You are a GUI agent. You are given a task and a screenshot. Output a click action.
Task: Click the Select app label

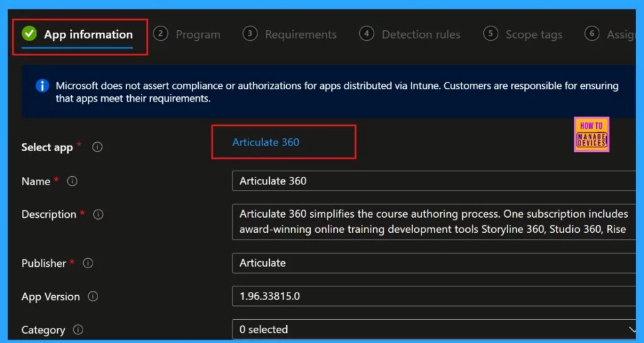(x=47, y=147)
